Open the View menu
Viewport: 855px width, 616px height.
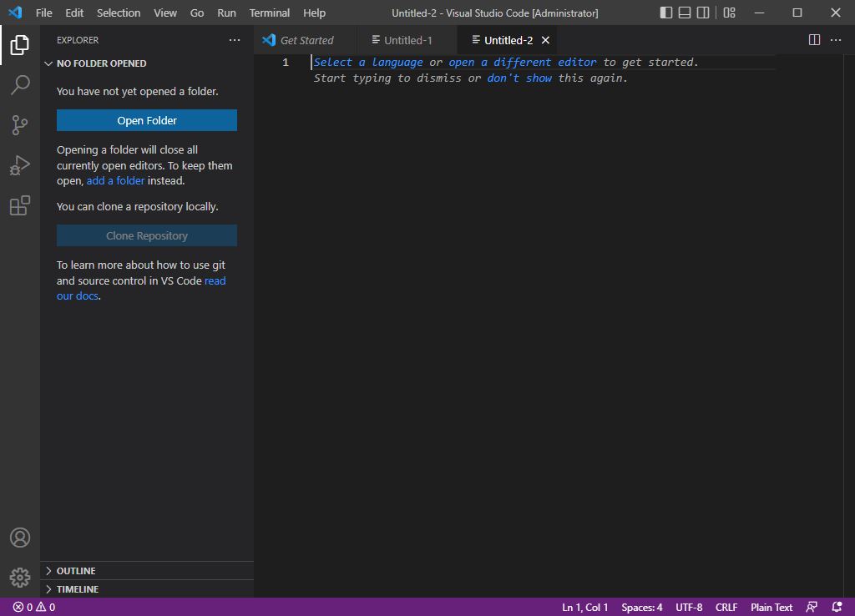coord(165,13)
